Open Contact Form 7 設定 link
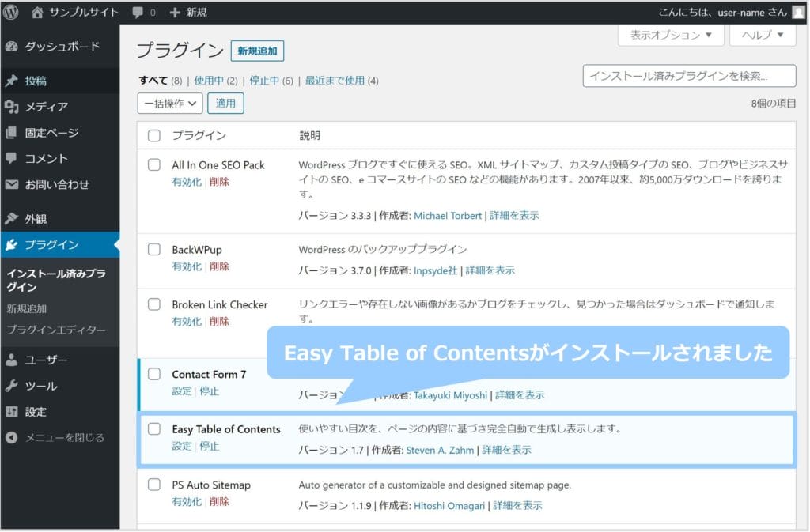This screenshot has height=532, width=810. 182,391
